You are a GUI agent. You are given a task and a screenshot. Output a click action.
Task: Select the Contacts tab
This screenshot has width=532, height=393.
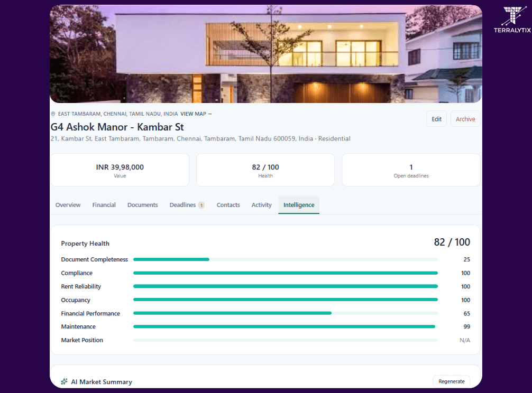pyautogui.click(x=228, y=205)
